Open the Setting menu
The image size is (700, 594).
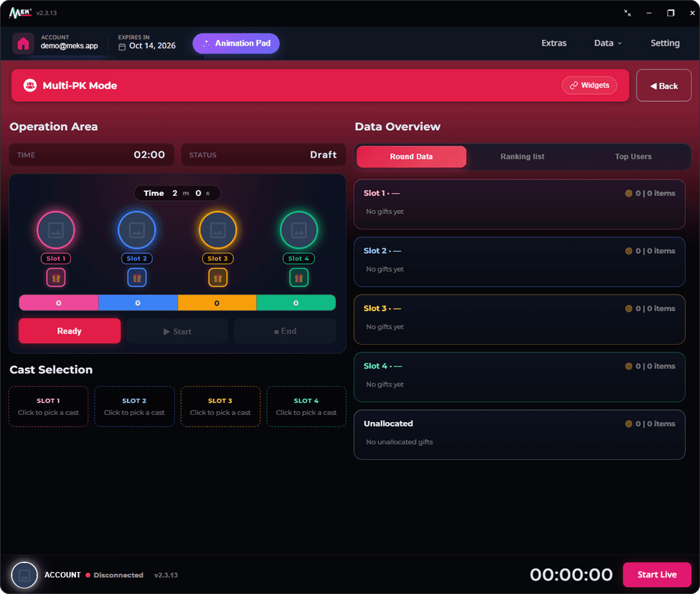click(x=665, y=43)
